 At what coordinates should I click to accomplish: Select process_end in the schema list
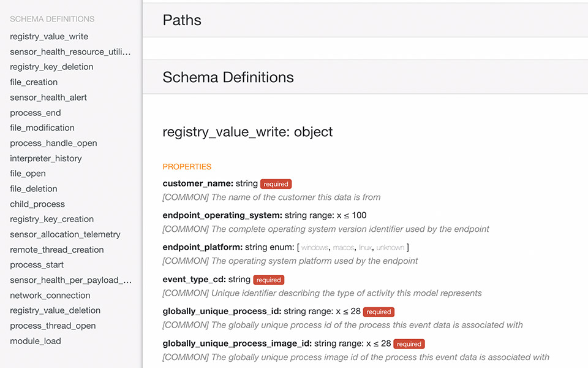point(36,113)
